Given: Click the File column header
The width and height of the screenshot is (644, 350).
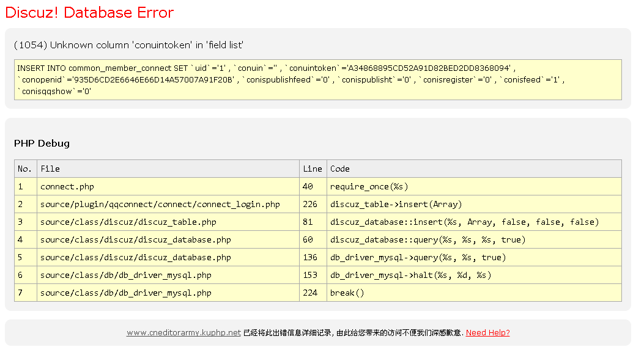Looking at the screenshot, I should tap(168, 169).
